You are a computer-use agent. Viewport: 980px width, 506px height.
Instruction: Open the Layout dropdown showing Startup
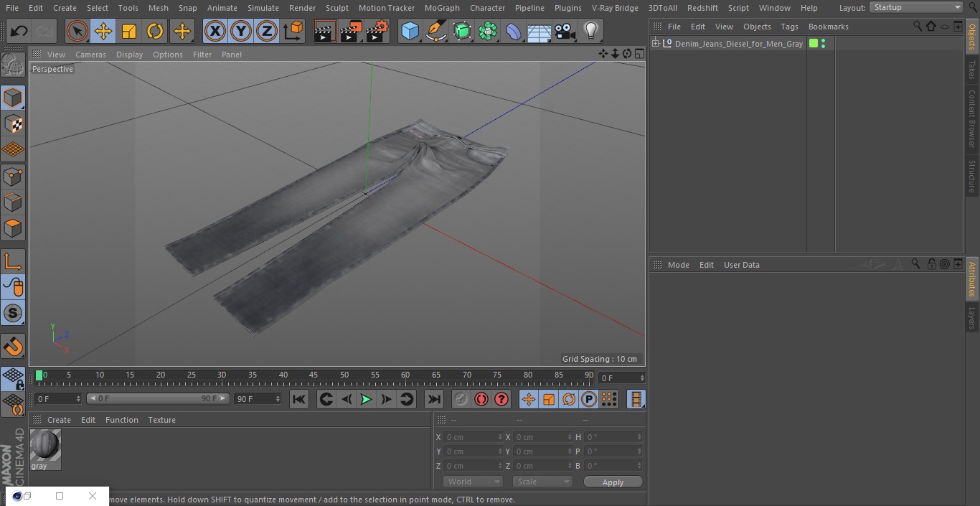coord(916,7)
